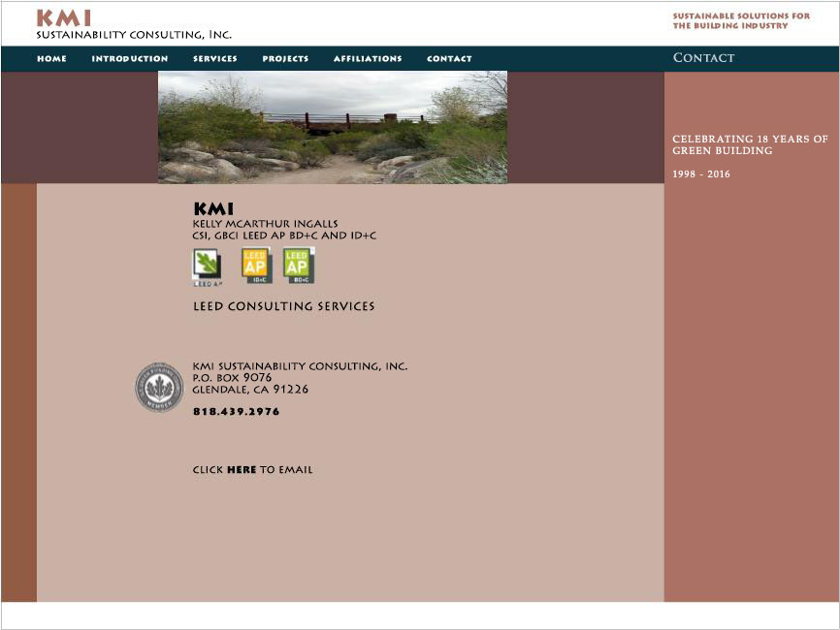
Task: Click the Contact heading in sidebar
Action: 704,58
